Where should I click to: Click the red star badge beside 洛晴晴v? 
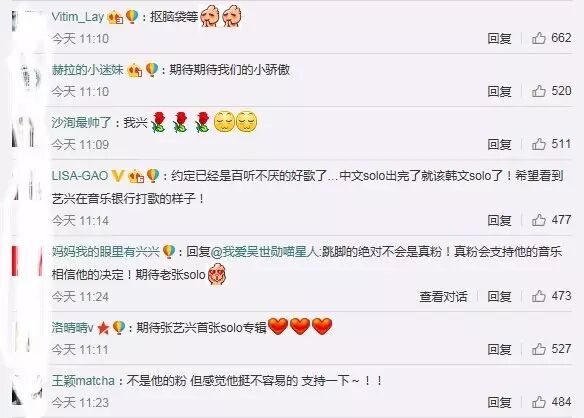(103, 328)
